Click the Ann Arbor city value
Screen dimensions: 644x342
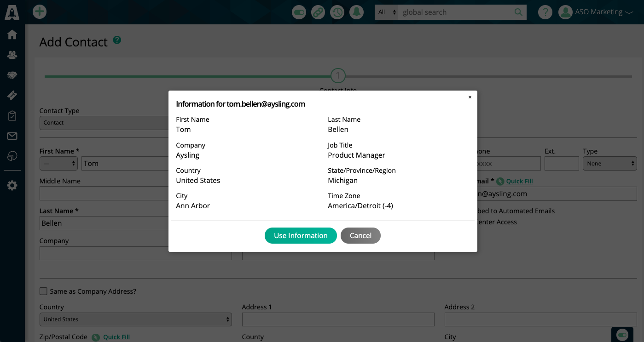(x=193, y=205)
